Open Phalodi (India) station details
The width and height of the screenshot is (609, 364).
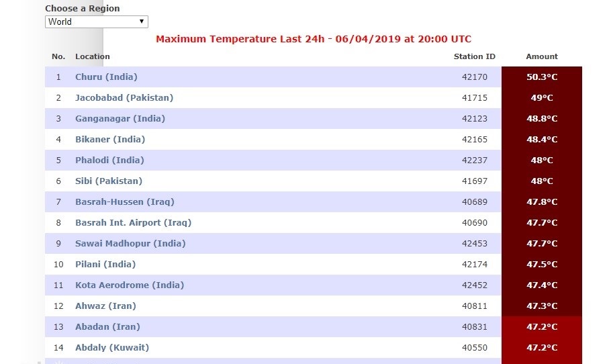[109, 161]
